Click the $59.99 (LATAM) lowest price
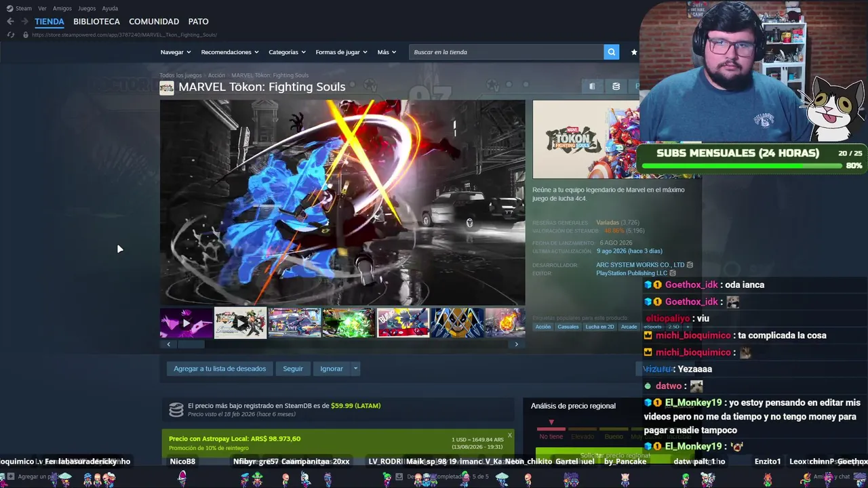This screenshot has height=488, width=868. (355, 406)
